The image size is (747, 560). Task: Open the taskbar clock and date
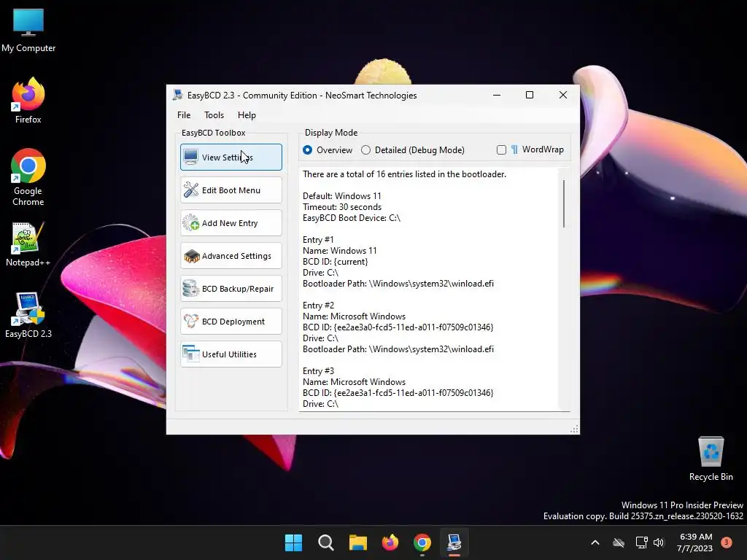pyautogui.click(x=694, y=542)
